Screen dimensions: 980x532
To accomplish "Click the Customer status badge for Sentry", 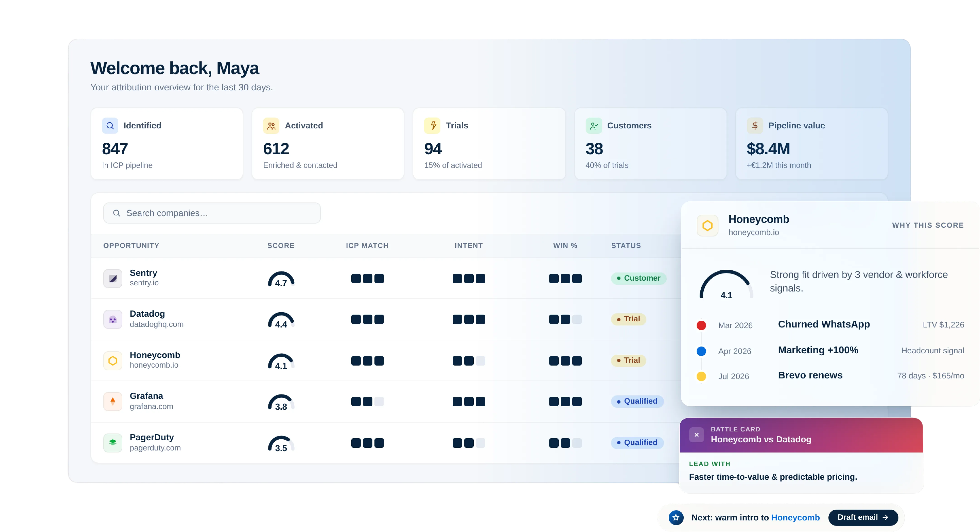I will 639,278.
